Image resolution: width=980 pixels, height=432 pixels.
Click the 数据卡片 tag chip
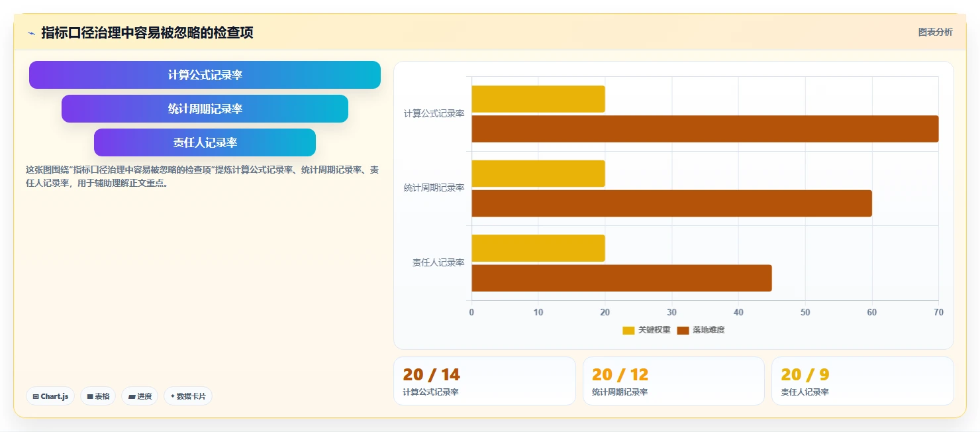(x=188, y=396)
